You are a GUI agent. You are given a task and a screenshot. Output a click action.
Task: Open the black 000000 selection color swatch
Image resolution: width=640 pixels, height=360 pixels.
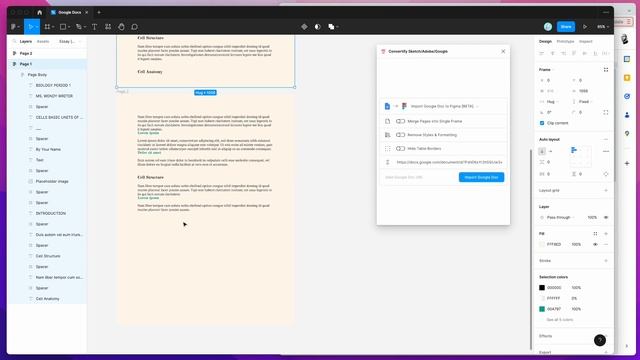click(x=542, y=288)
